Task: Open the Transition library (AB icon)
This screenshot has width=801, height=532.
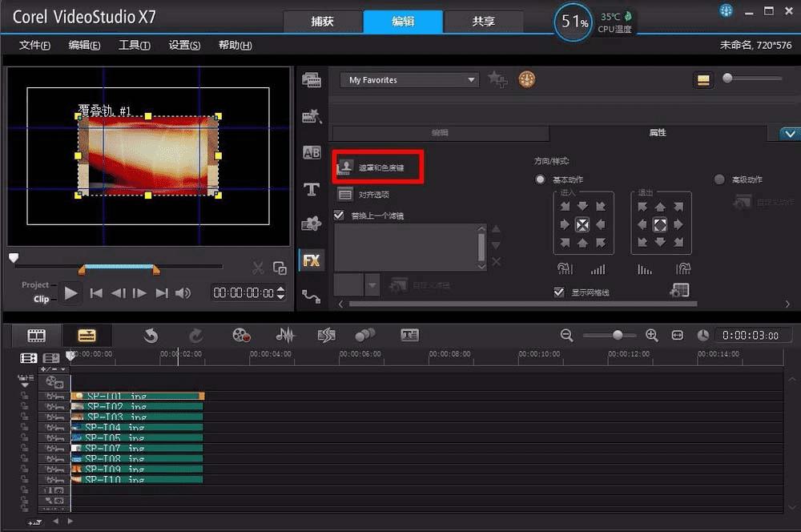Action: (x=311, y=153)
